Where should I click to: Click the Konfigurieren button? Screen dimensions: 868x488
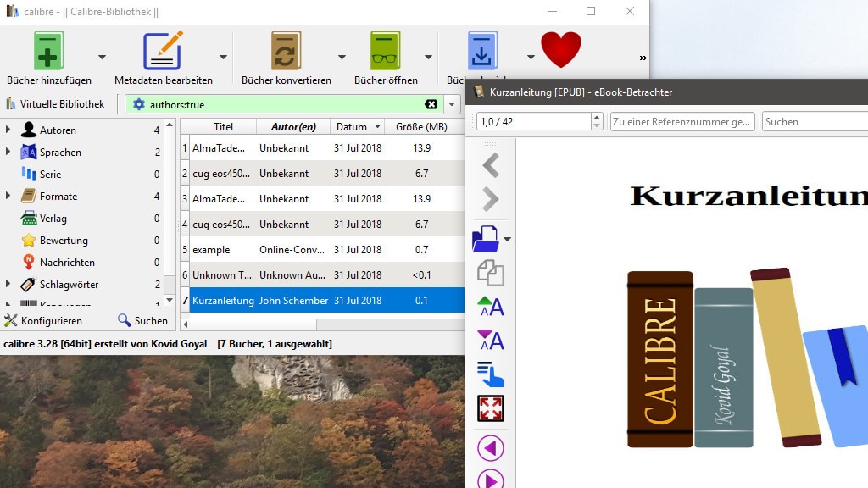click(43, 321)
